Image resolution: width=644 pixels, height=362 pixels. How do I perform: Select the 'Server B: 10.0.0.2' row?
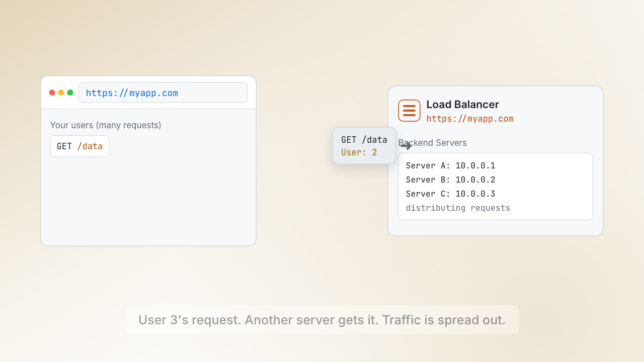451,179
